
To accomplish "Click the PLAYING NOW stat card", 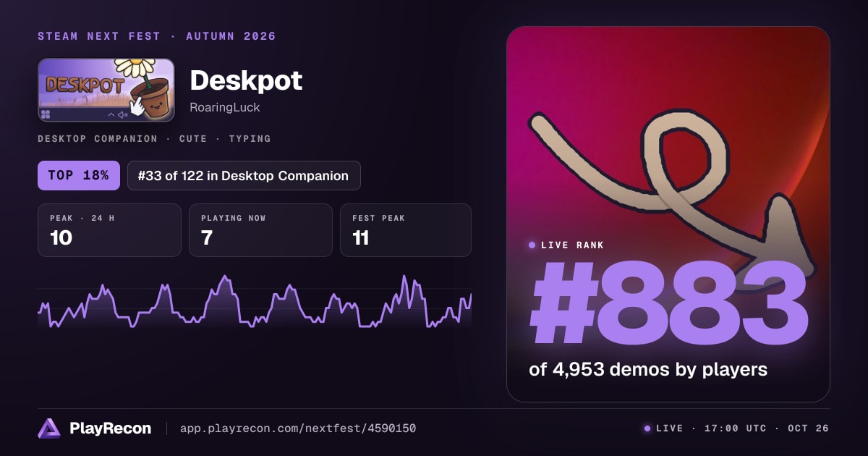I will point(260,230).
